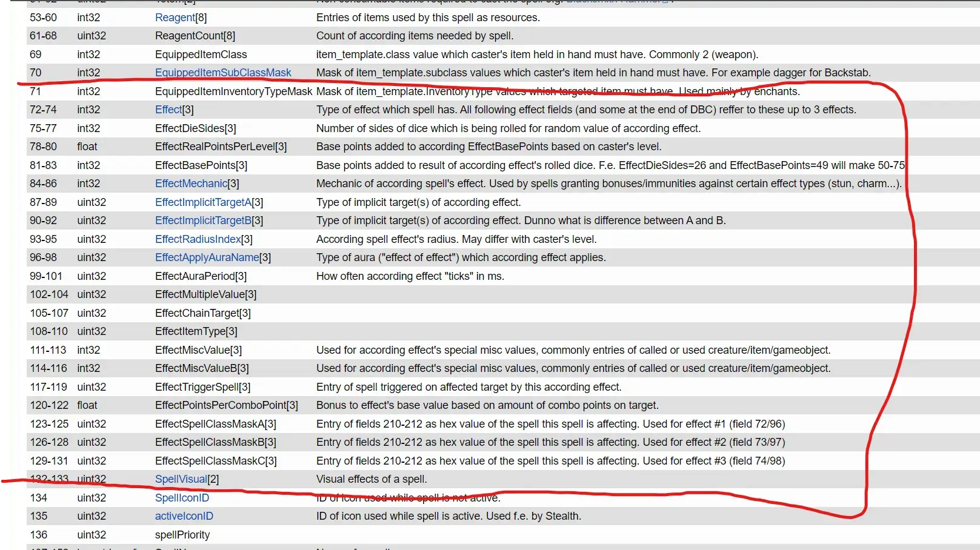Select 'Entry of spell triggered on affected target' description
The height and width of the screenshot is (550, 980).
pyautogui.click(x=469, y=387)
